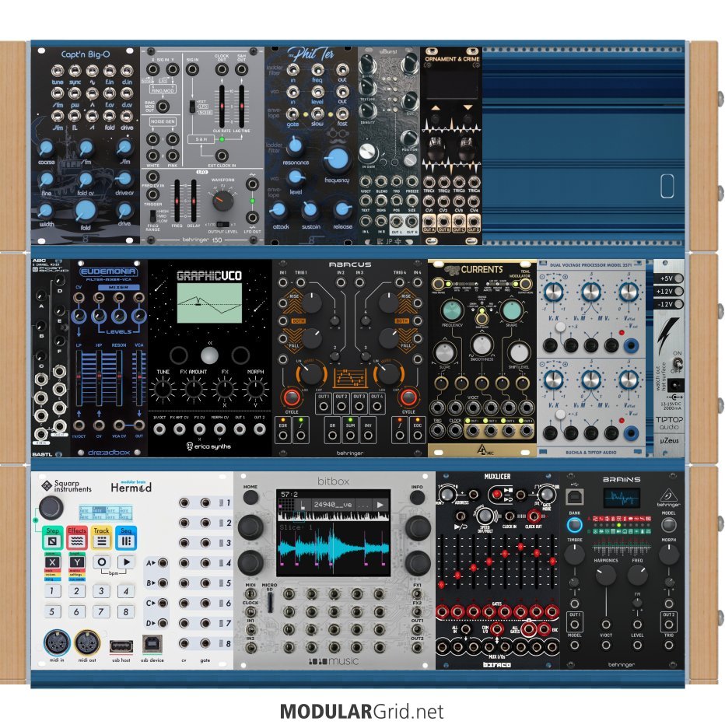Select the Hermod Track mode button

coord(101,537)
